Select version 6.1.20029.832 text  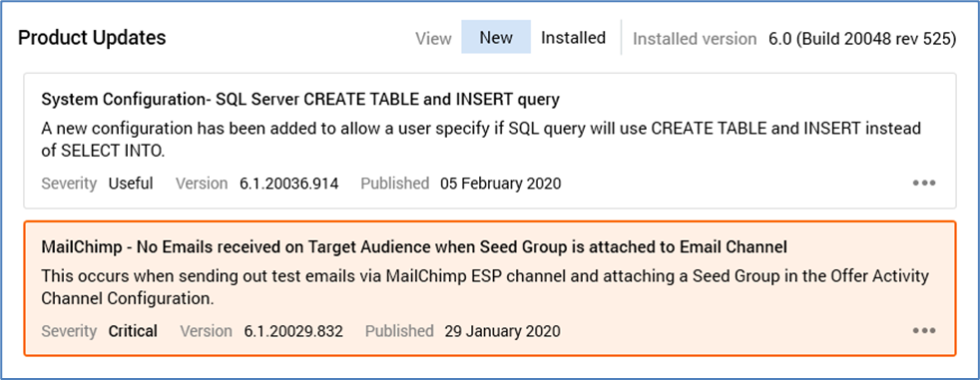(x=293, y=330)
